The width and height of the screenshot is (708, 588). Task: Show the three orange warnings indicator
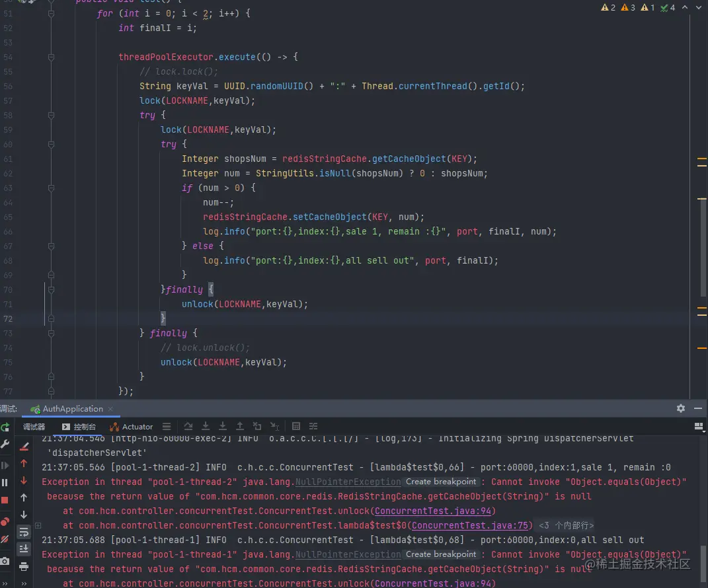pyautogui.click(x=627, y=7)
